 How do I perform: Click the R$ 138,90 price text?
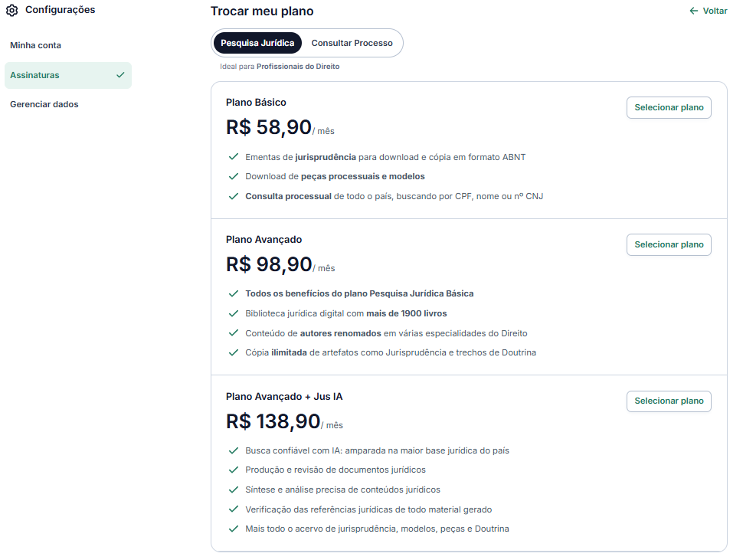(x=273, y=421)
